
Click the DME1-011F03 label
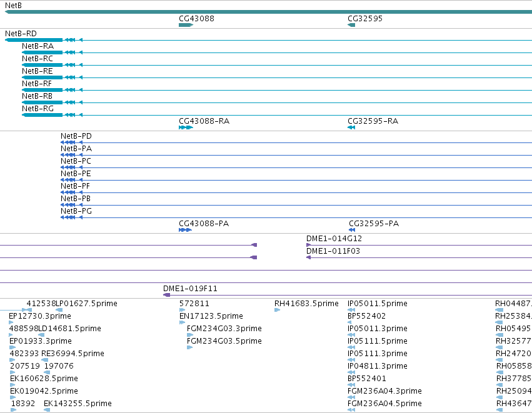tap(333, 251)
